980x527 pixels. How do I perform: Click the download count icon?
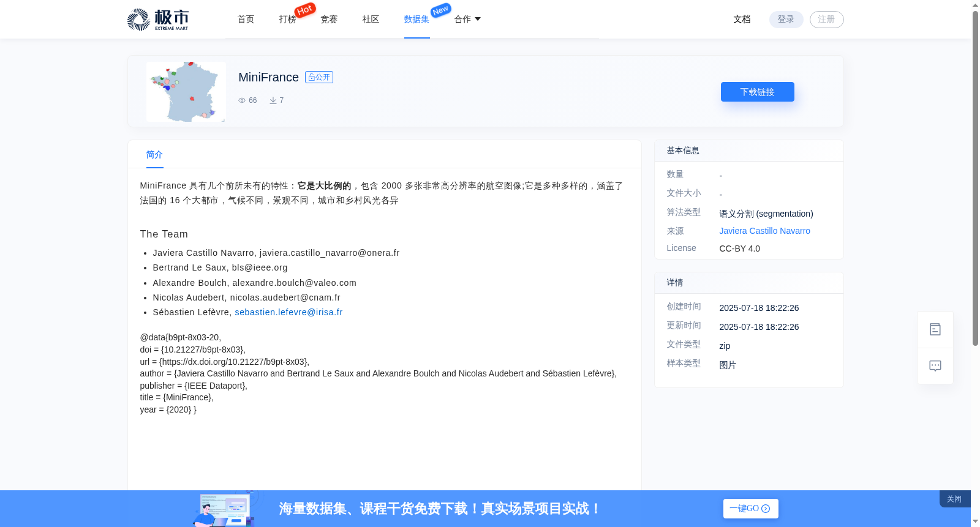273,100
